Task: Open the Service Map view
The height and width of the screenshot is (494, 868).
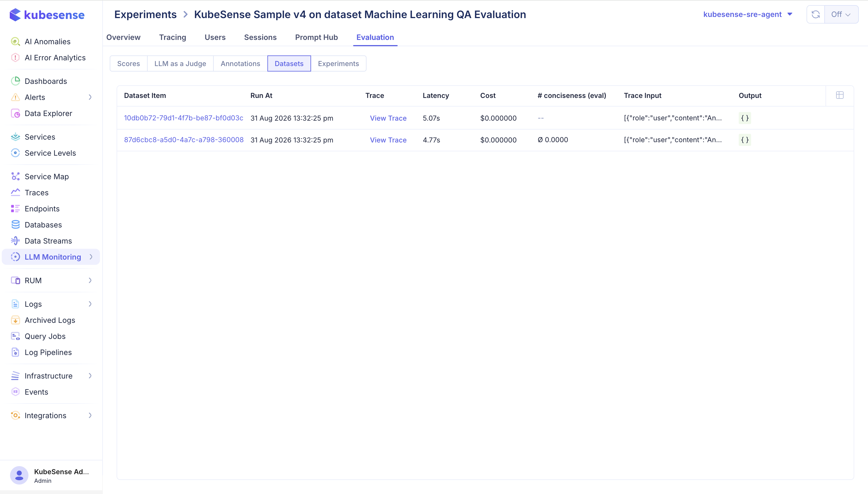Action: [x=47, y=176]
